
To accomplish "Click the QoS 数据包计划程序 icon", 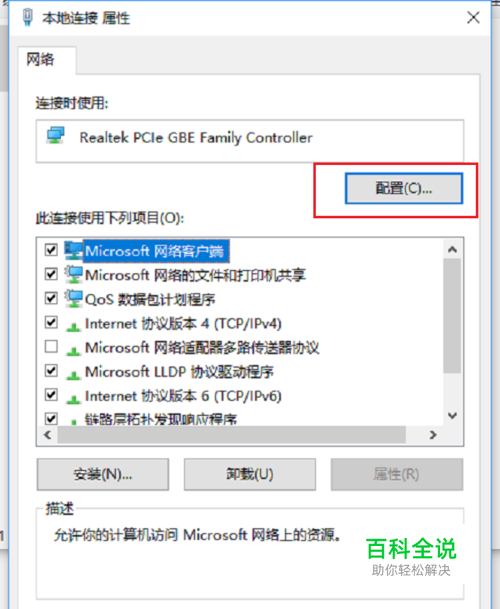I will (x=73, y=299).
